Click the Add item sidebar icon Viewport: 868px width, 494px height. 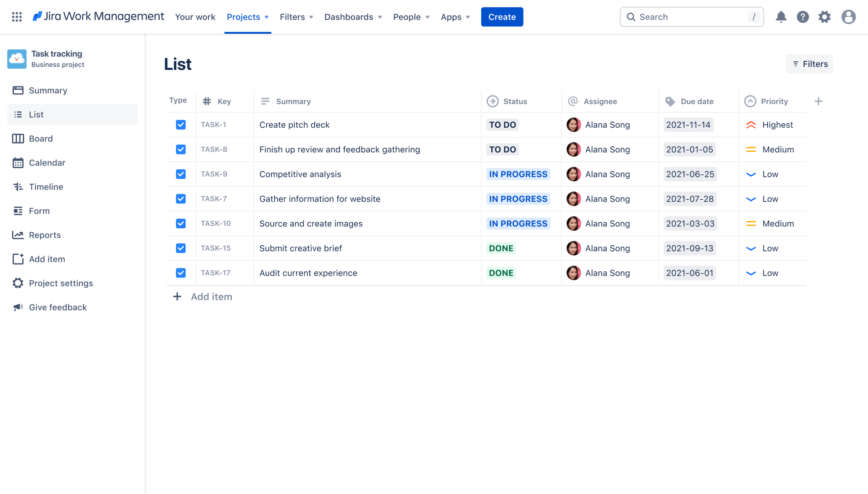(17, 258)
